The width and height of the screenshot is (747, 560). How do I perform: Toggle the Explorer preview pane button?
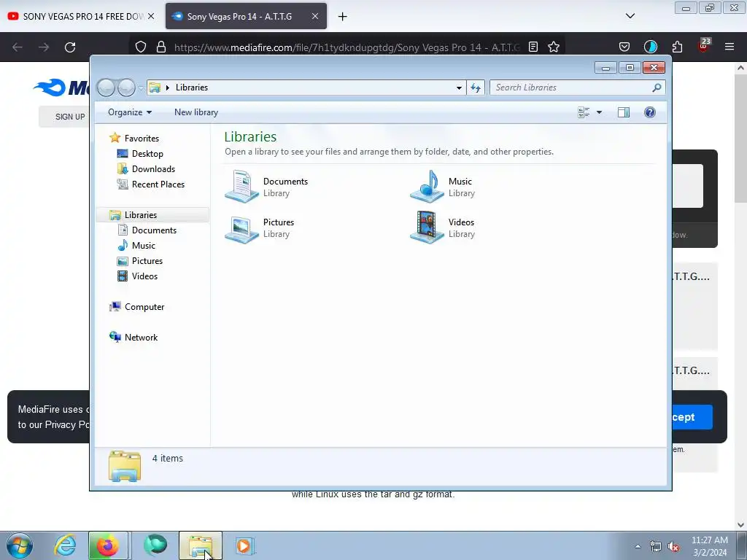click(624, 112)
